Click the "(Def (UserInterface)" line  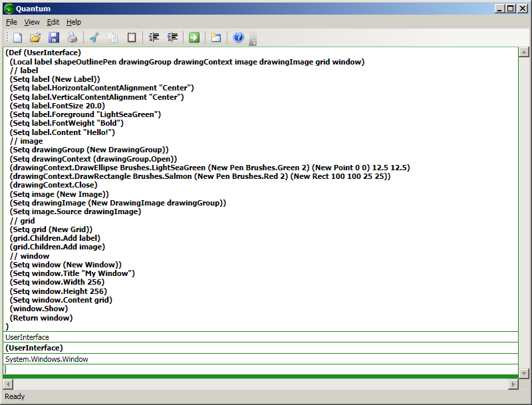click(x=43, y=53)
